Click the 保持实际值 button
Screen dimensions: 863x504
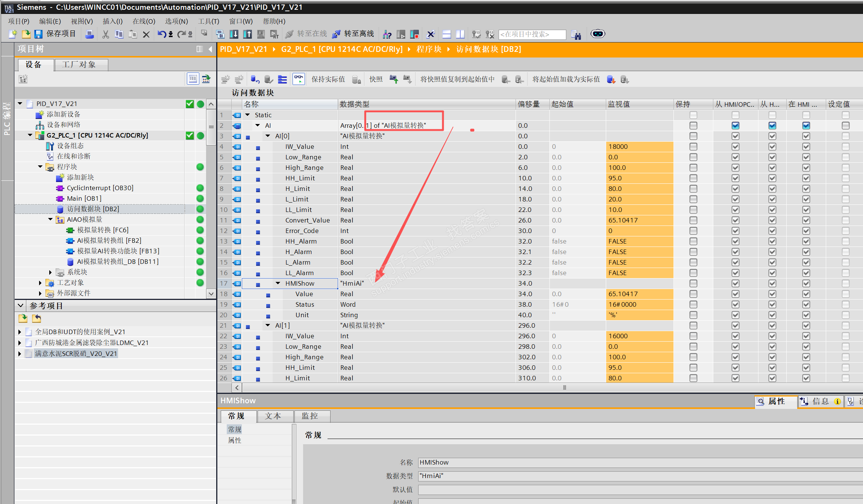[x=328, y=79]
